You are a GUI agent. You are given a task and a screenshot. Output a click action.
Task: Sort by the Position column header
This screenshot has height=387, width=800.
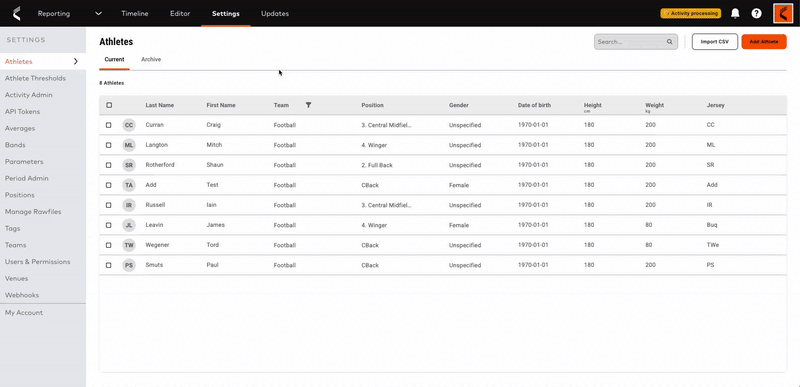pyautogui.click(x=372, y=105)
